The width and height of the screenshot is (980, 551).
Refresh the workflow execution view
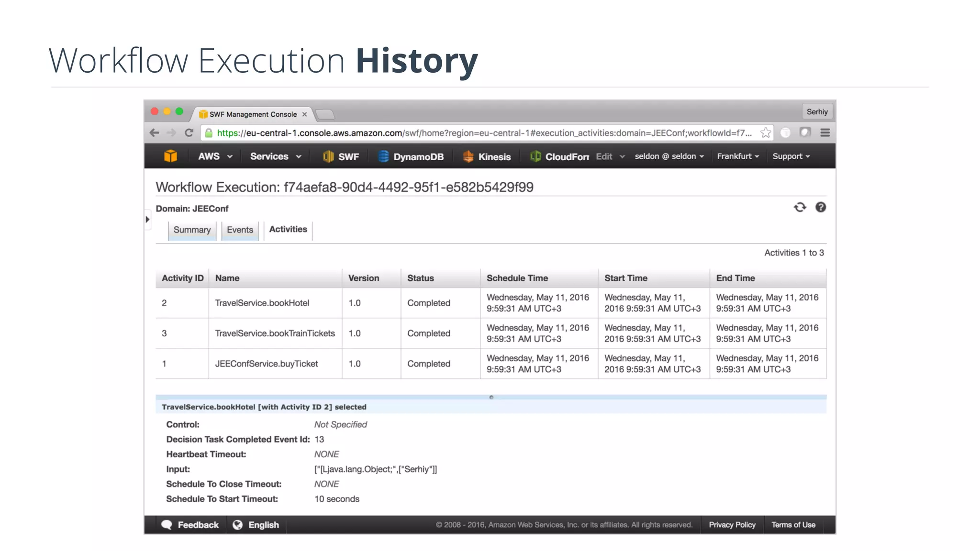click(800, 207)
